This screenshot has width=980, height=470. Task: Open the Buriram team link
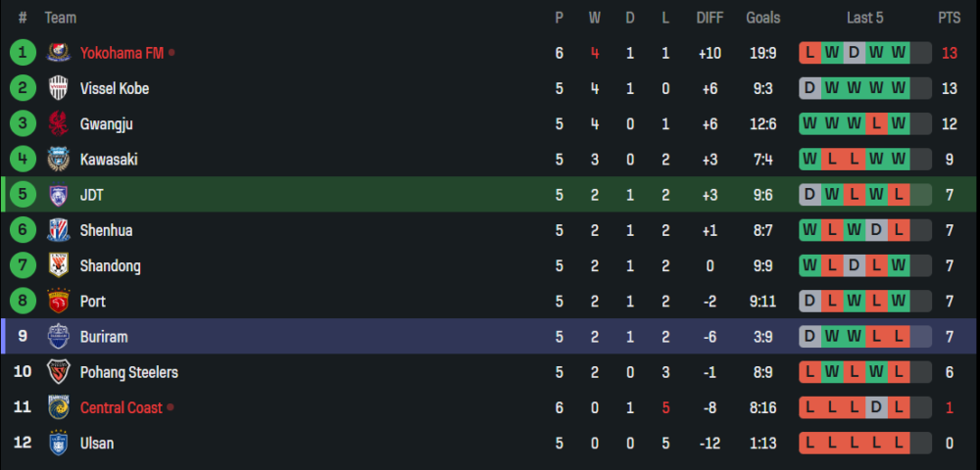click(104, 337)
